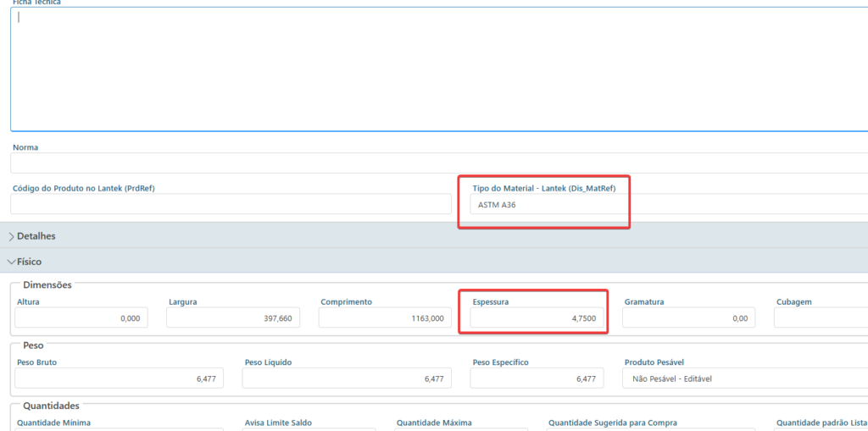This screenshot has height=431, width=868.
Task: Edit the Largura value 397,660
Action: (232, 318)
